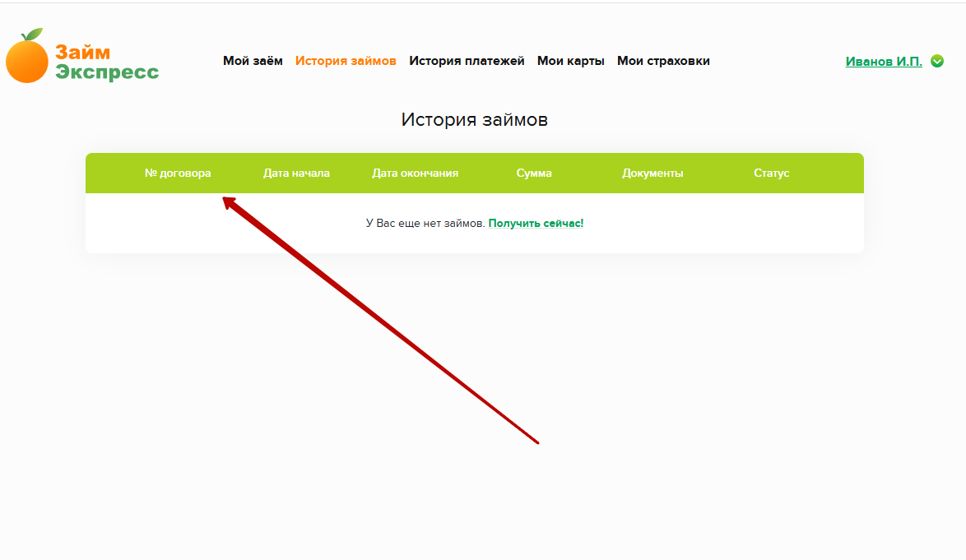
Task: Open the Иванов И.П. profile link
Action: pyautogui.click(x=884, y=62)
